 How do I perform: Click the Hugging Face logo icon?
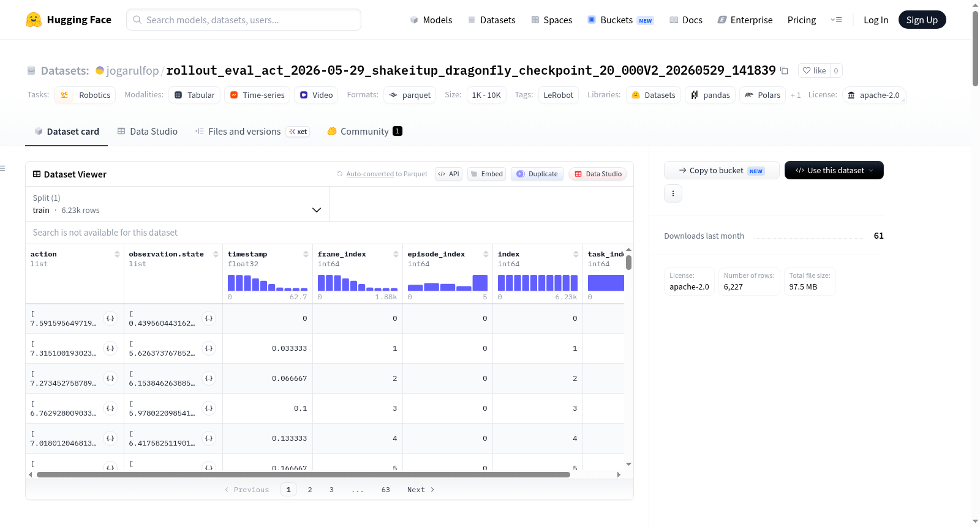pyautogui.click(x=34, y=20)
